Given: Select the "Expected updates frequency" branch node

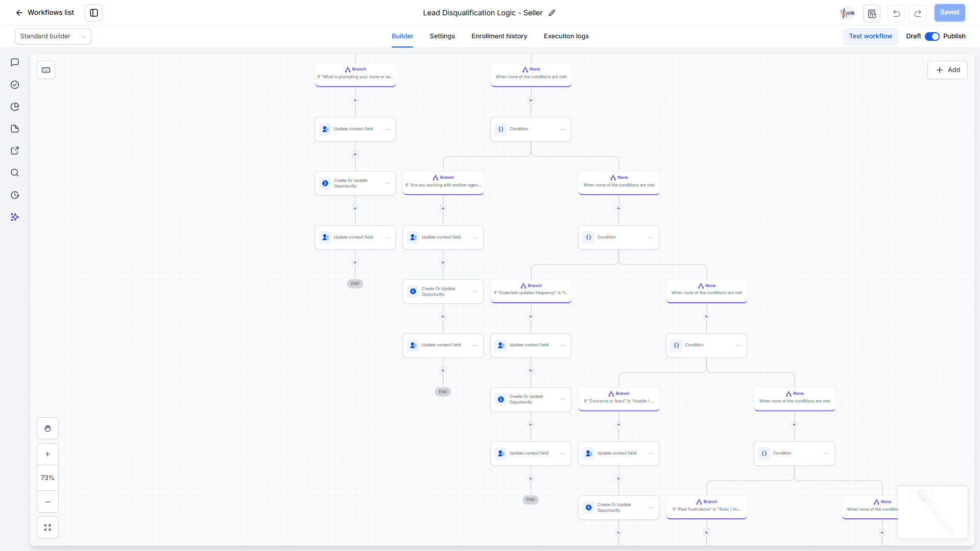Looking at the screenshot, I should point(531,291).
